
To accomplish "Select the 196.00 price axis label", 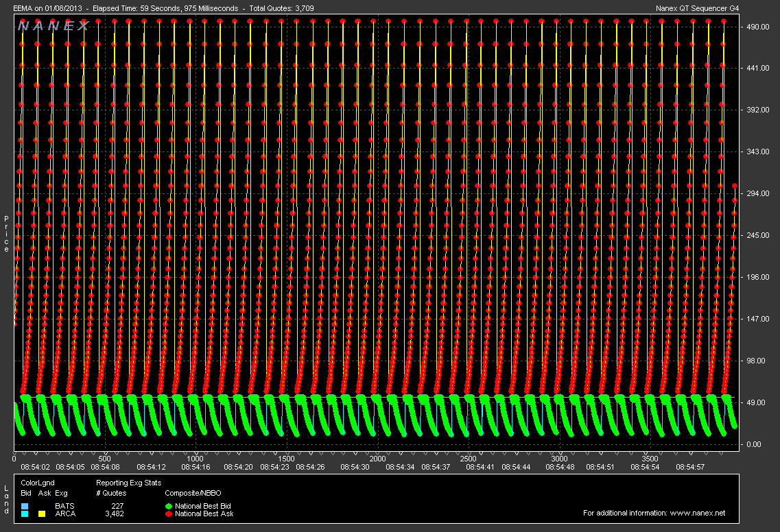I will pos(757,277).
